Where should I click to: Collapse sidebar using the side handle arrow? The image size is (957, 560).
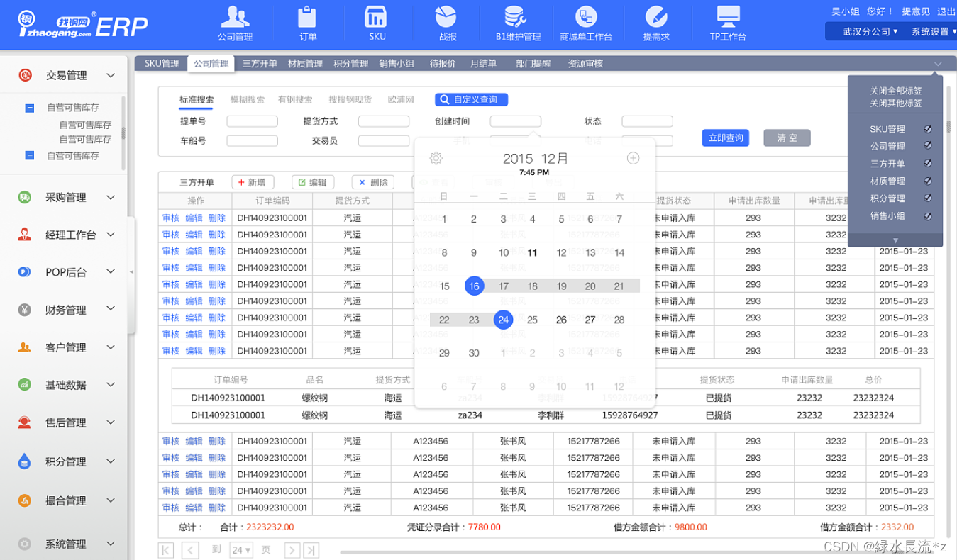point(131,272)
